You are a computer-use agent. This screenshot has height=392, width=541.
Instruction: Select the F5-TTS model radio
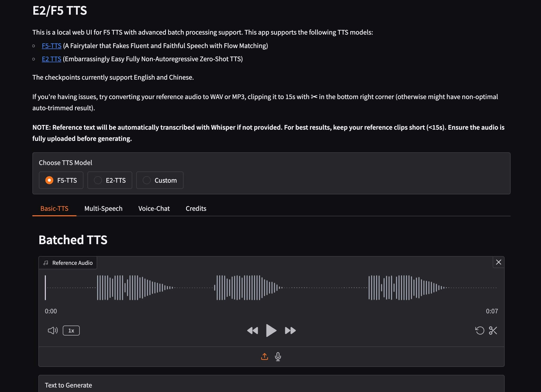[x=61, y=180]
